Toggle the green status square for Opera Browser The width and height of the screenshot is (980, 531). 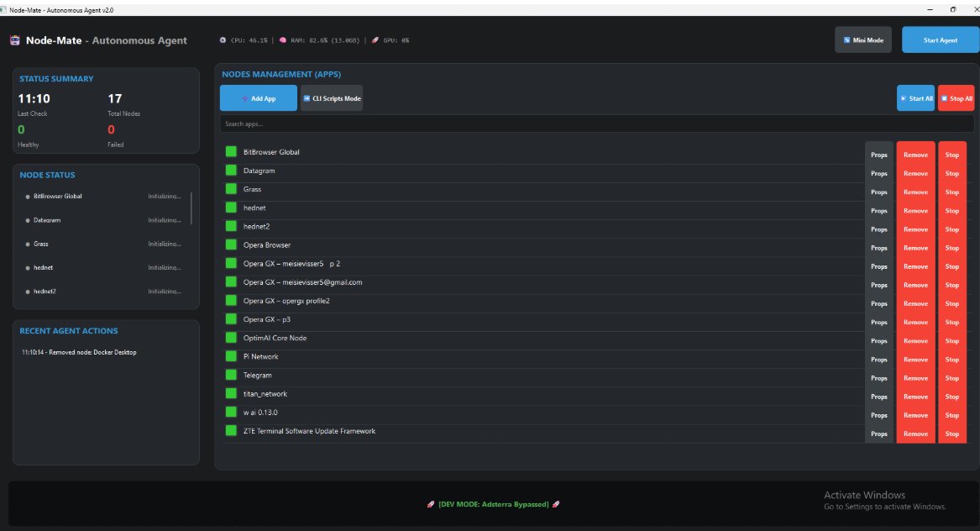point(231,244)
